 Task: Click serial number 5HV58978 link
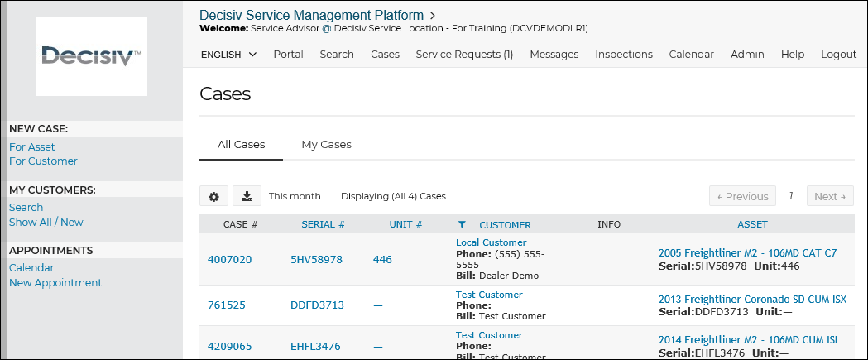coord(317,259)
